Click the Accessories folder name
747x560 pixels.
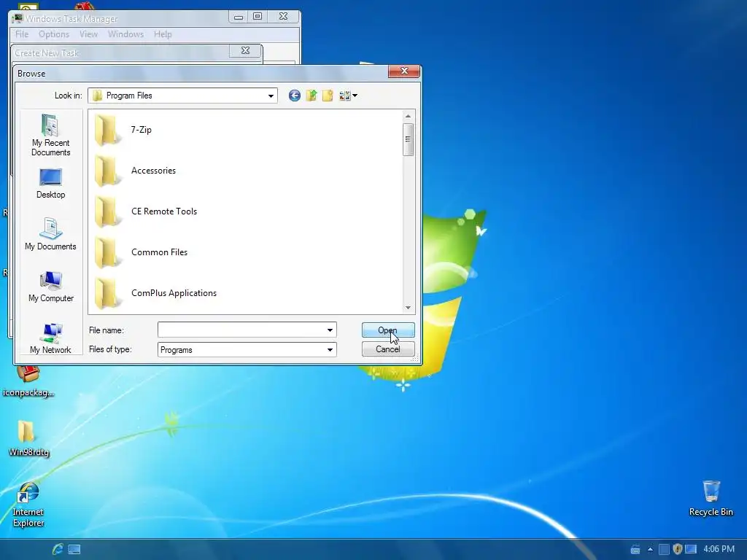tap(153, 171)
